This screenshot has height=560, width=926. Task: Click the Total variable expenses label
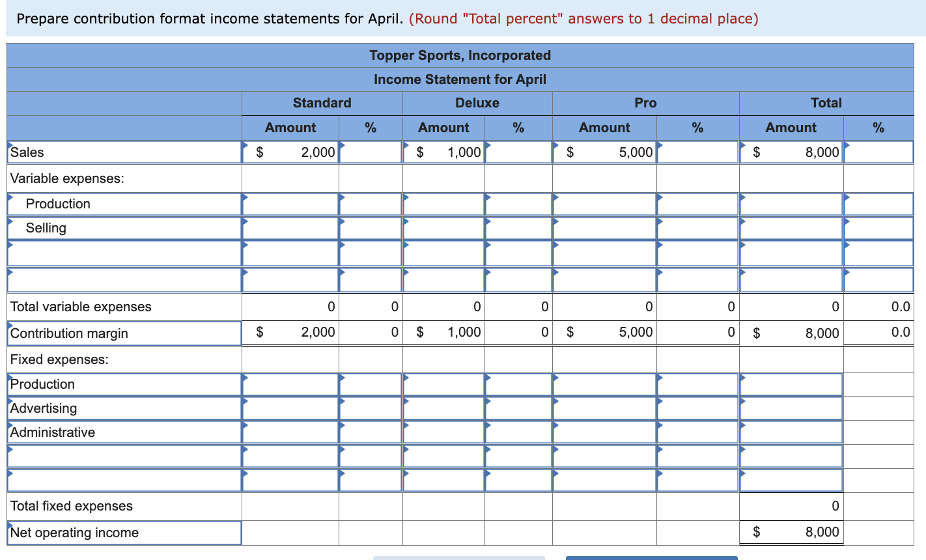coord(81,307)
